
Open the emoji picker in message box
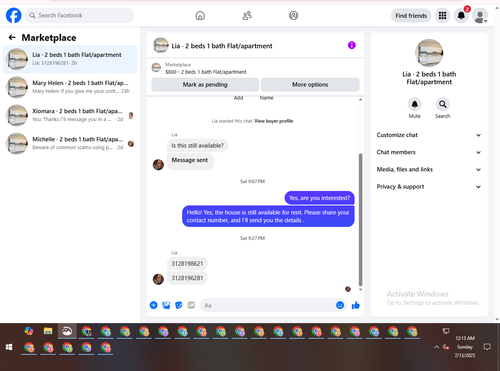click(x=340, y=305)
